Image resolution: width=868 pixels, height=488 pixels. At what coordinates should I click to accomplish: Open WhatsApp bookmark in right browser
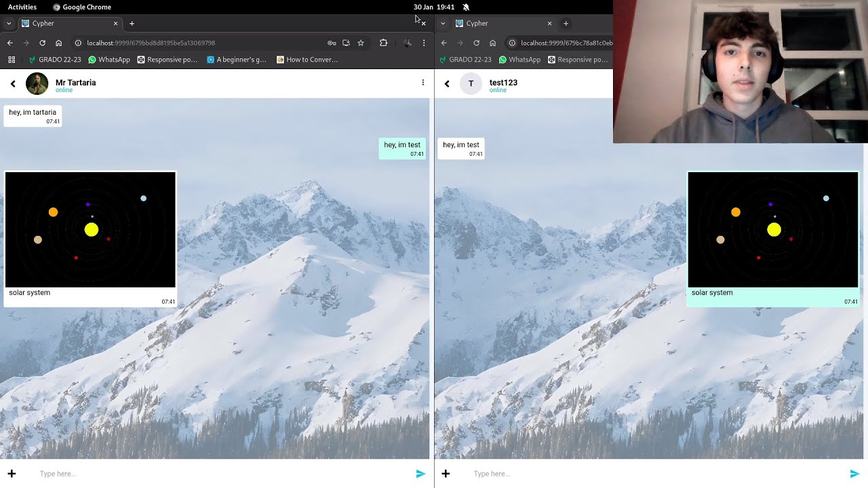(519, 60)
